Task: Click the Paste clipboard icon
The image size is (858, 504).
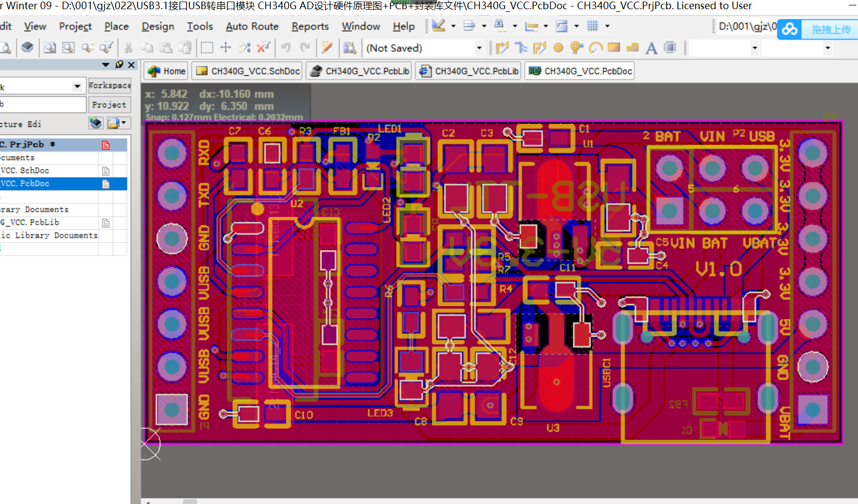Action: [166, 48]
